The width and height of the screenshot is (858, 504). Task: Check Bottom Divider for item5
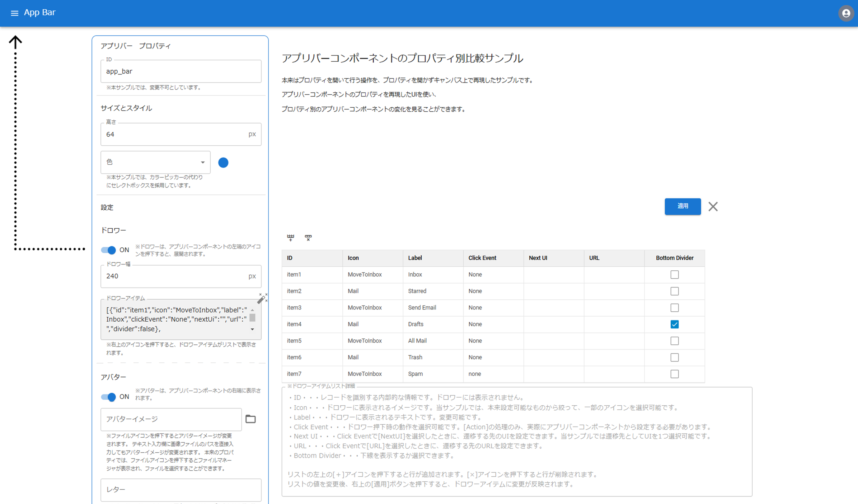point(674,341)
